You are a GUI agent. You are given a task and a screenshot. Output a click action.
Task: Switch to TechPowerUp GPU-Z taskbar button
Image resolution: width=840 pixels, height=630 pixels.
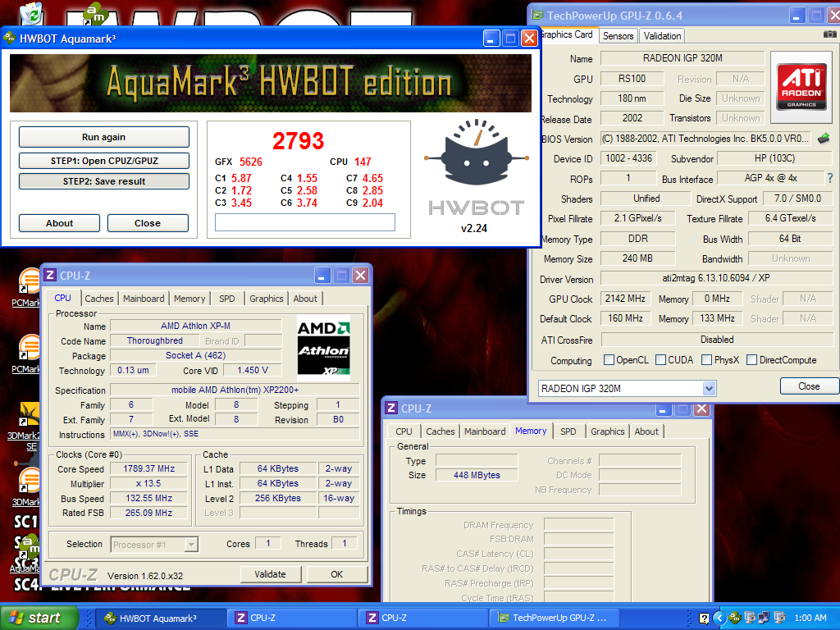pyautogui.click(x=555, y=618)
